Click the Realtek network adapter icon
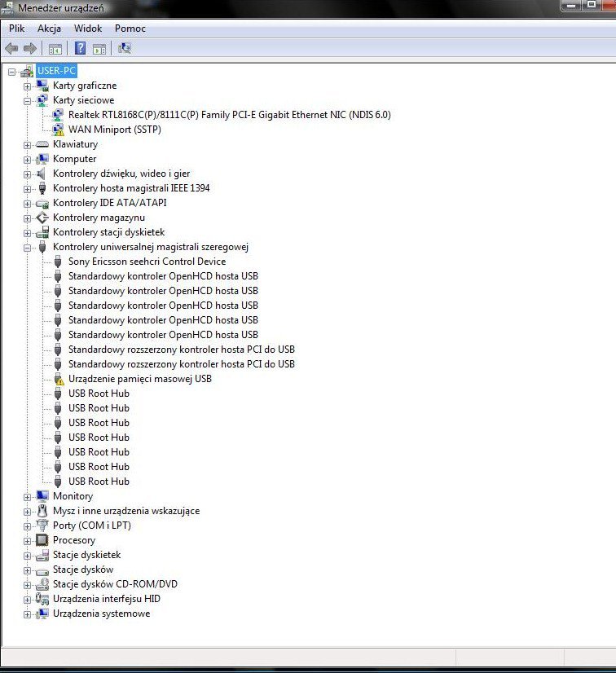The width and height of the screenshot is (616, 673). click(58, 115)
